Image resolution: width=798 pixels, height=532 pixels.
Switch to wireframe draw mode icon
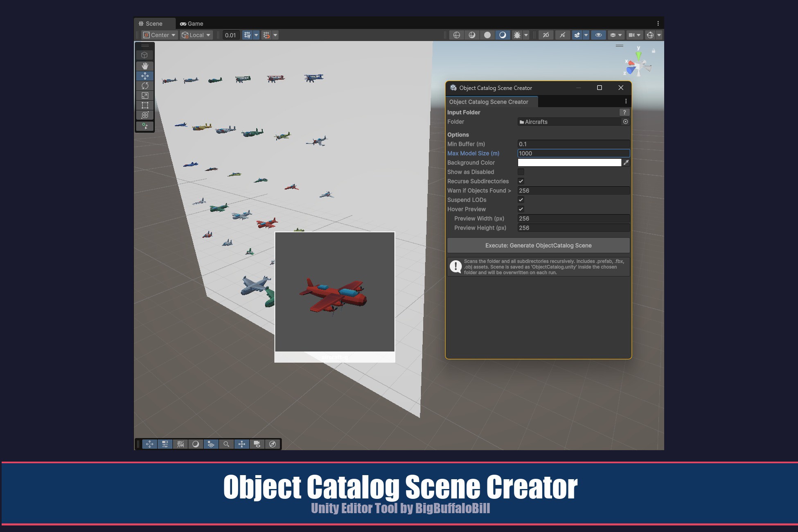(x=457, y=35)
